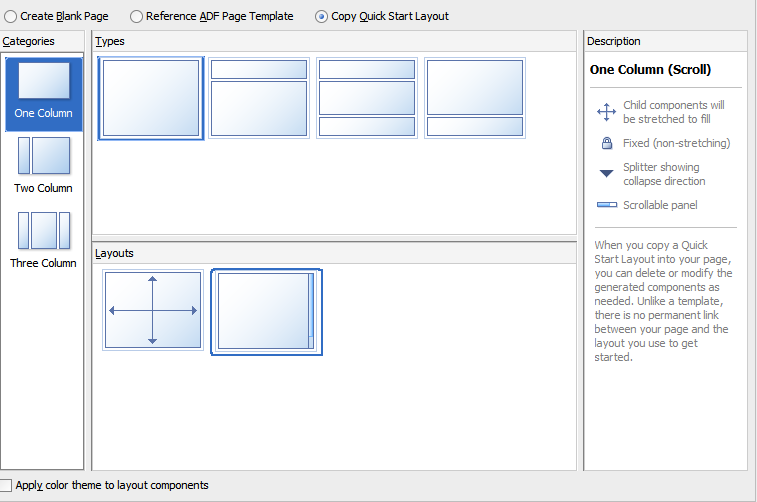Select the header, body and footer layout type
This screenshot has width=757, height=502.
click(367, 98)
